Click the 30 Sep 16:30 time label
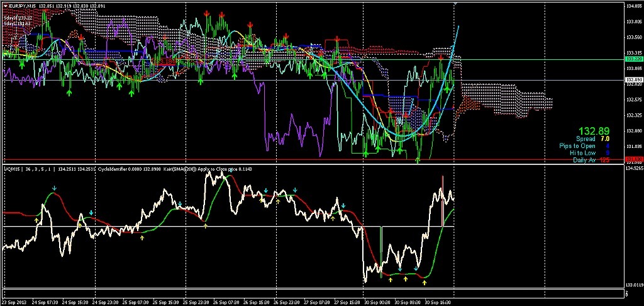This screenshot has width=644, height=306. (x=438, y=302)
